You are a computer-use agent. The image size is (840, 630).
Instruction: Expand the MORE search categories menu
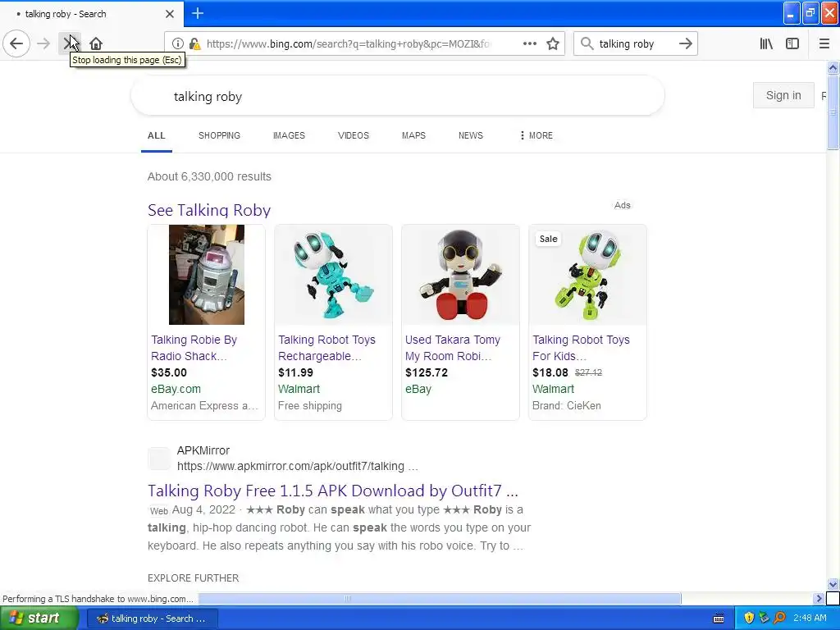(536, 135)
